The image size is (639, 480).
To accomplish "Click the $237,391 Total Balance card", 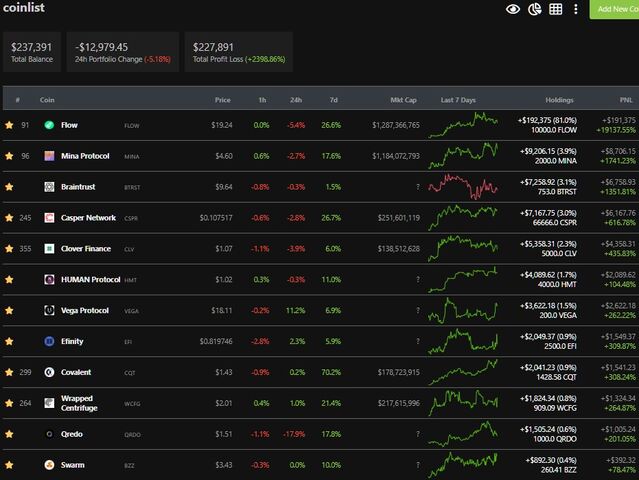I will [x=32, y=52].
